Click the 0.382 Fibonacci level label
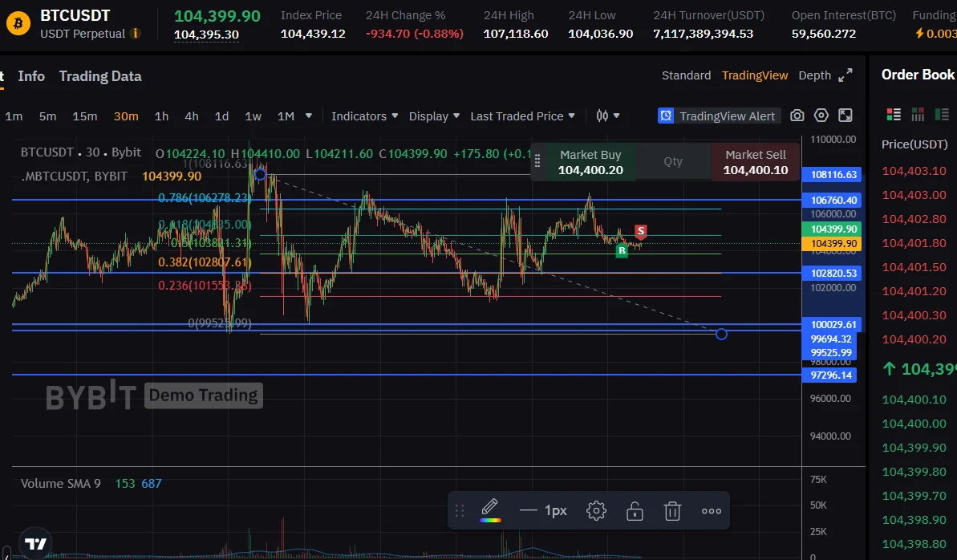The image size is (957, 560). coord(205,262)
